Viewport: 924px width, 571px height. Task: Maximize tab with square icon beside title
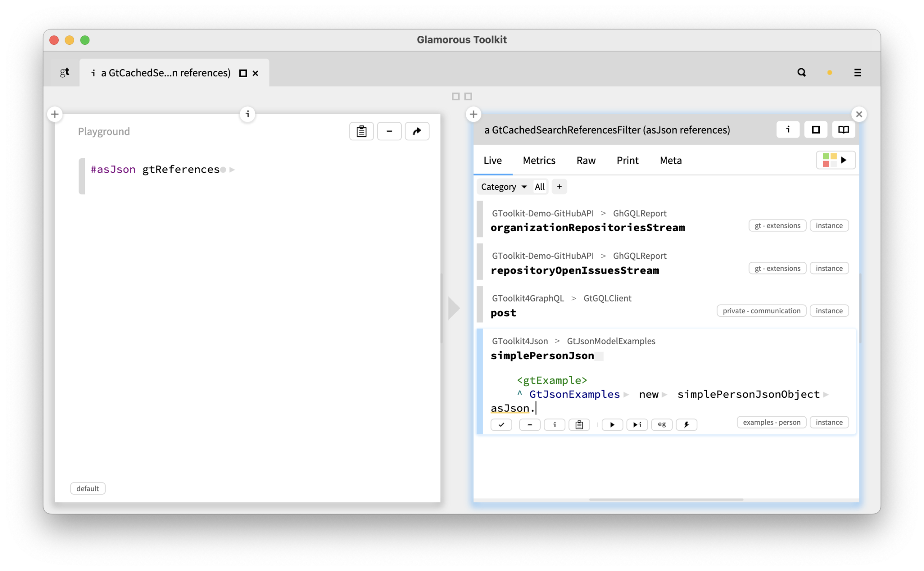coord(243,73)
